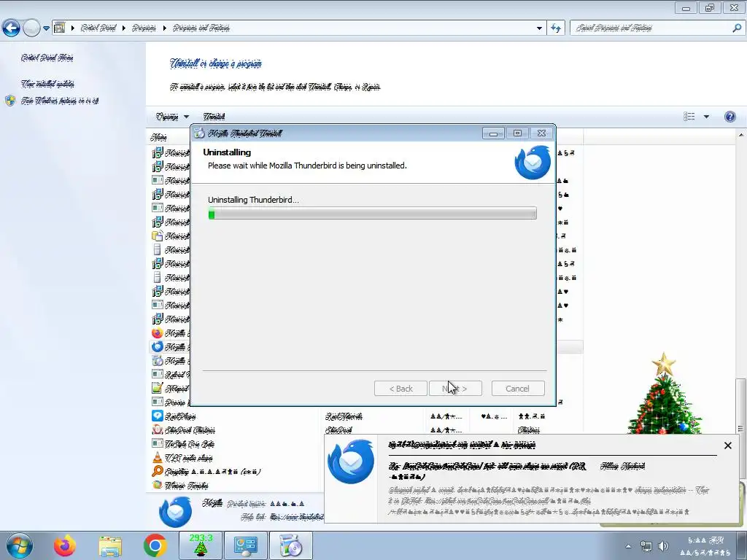The height and width of the screenshot is (560, 747).
Task: Sort by the Name column header
Action: tap(158, 137)
